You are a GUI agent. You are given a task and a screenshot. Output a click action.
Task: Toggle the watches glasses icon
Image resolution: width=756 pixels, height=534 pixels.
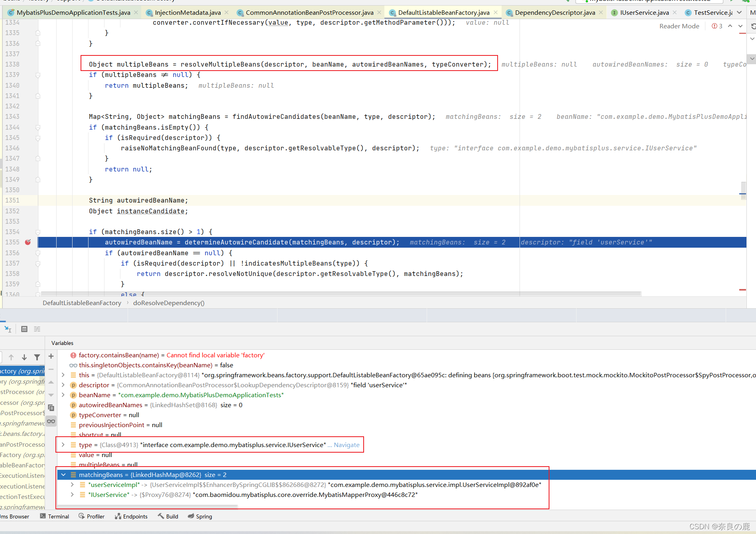click(x=51, y=421)
